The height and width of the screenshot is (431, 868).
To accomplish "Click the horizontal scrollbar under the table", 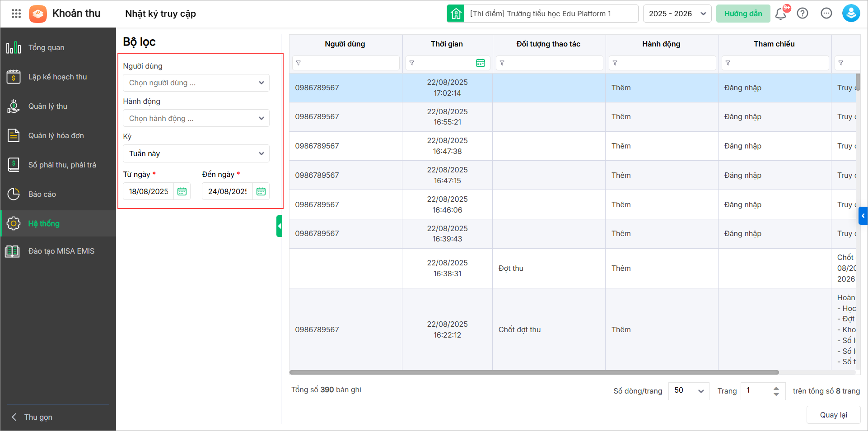I will (x=534, y=372).
